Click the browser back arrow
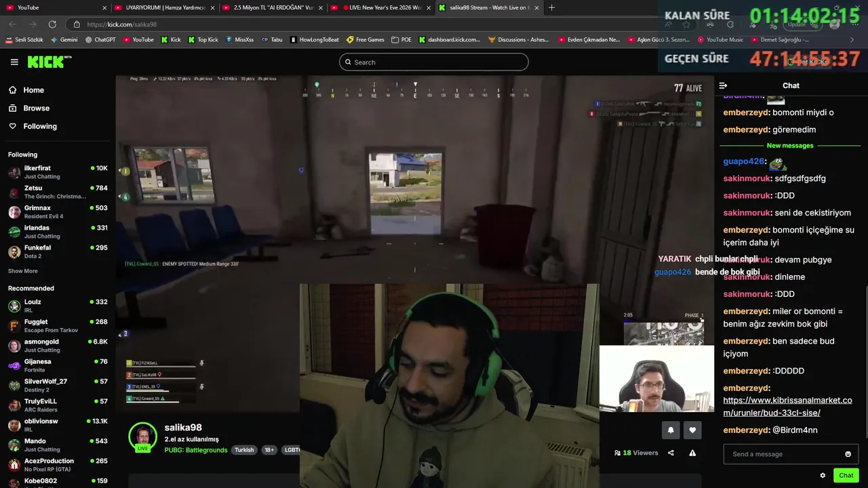Viewport: 868px width, 488px height. pos(13,24)
